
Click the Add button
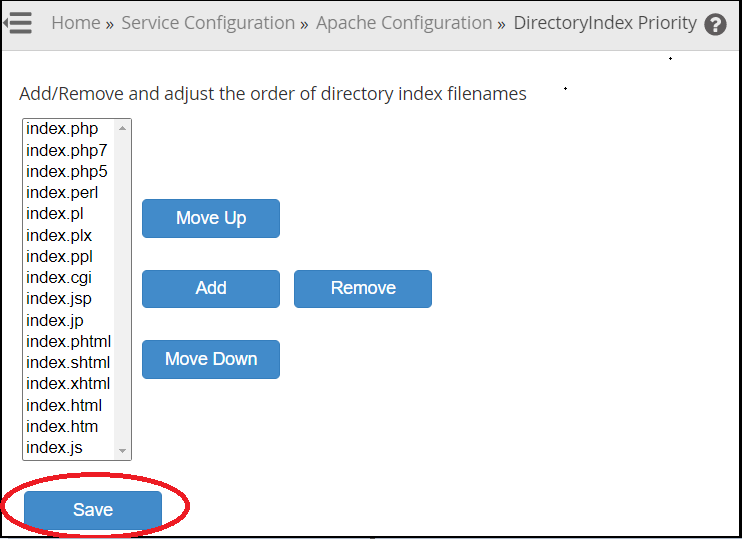point(211,289)
